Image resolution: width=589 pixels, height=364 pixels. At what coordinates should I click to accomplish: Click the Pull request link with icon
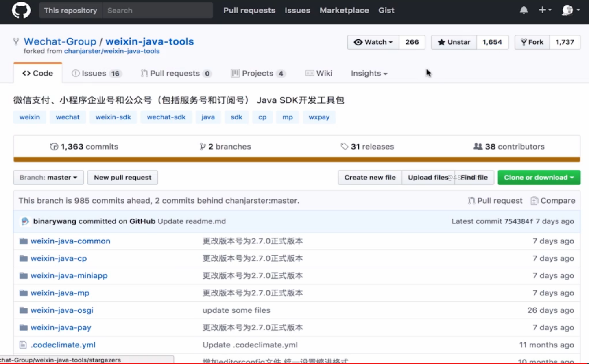[x=495, y=201]
